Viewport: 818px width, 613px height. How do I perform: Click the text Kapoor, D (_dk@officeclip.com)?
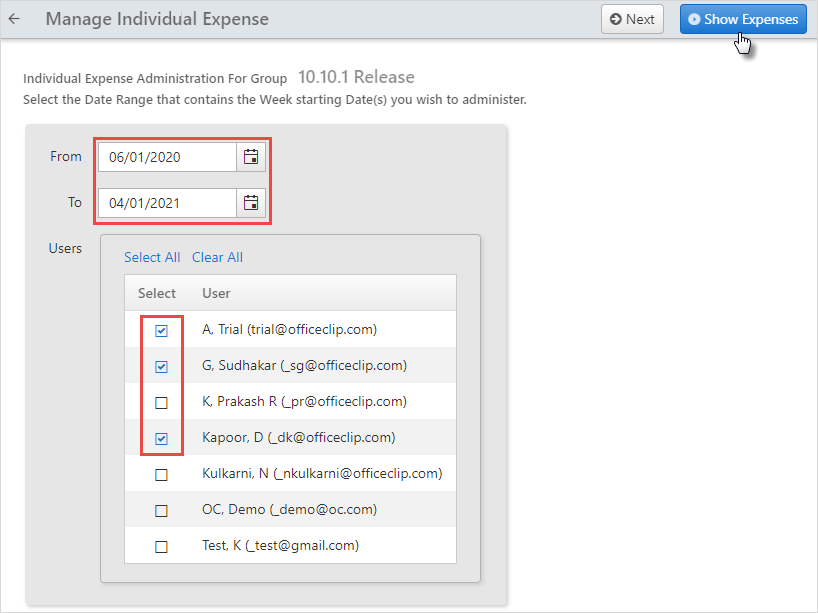(298, 438)
